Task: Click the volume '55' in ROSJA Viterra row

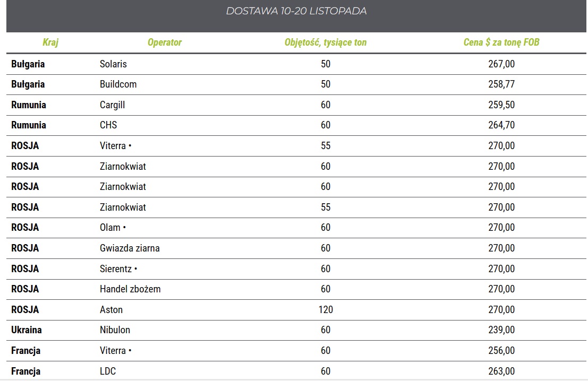Action: (326, 146)
